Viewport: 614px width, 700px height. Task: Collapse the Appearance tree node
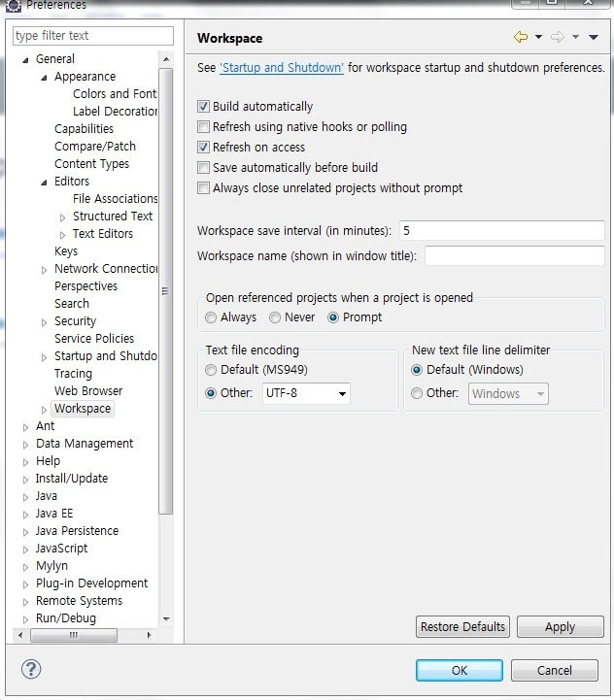[x=44, y=78]
